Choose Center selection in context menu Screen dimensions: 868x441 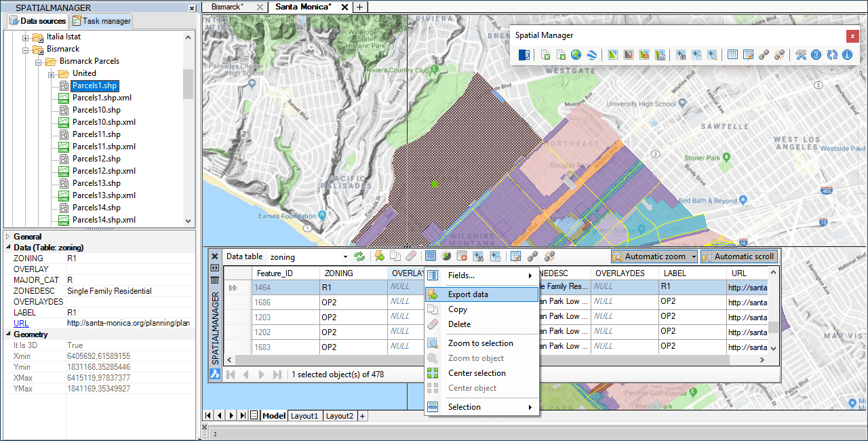point(481,373)
